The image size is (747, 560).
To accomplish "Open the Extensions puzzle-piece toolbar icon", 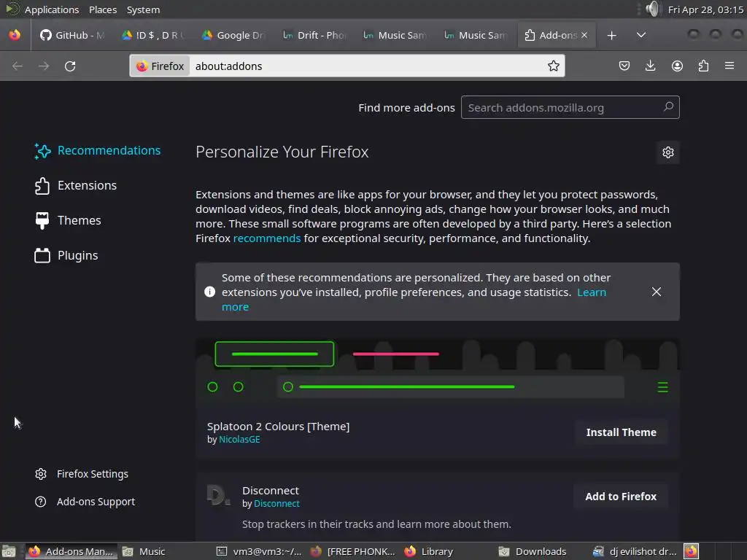I will pos(703,66).
